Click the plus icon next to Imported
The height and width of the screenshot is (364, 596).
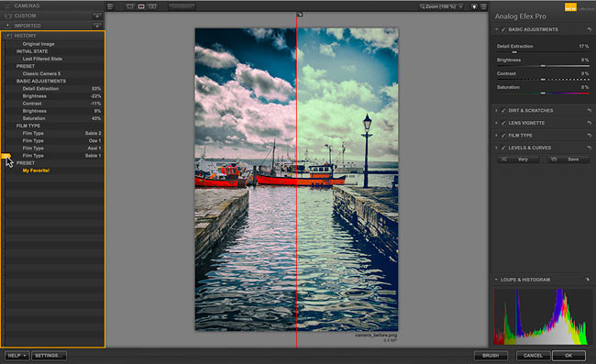click(97, 26)
